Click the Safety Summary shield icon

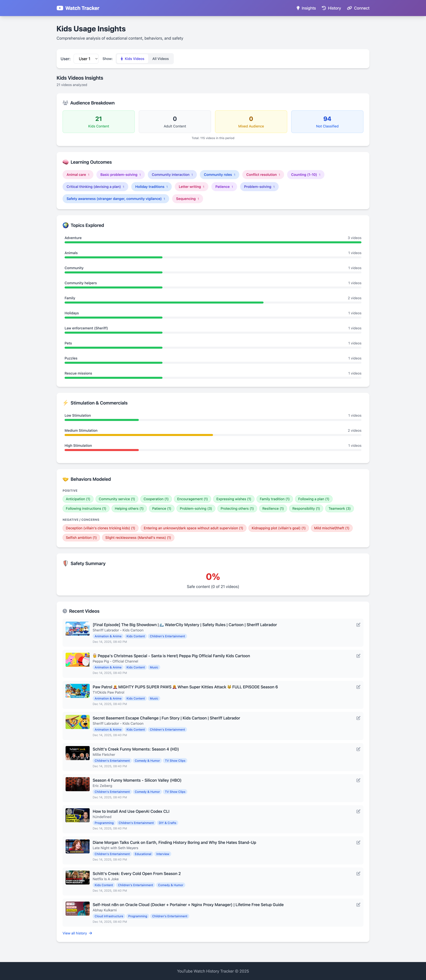pyautogui.click(x=65, y=563)
